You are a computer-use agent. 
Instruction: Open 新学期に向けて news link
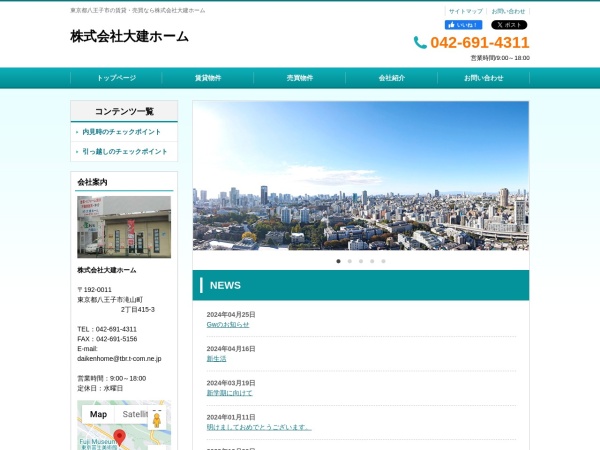pos(229,393)
